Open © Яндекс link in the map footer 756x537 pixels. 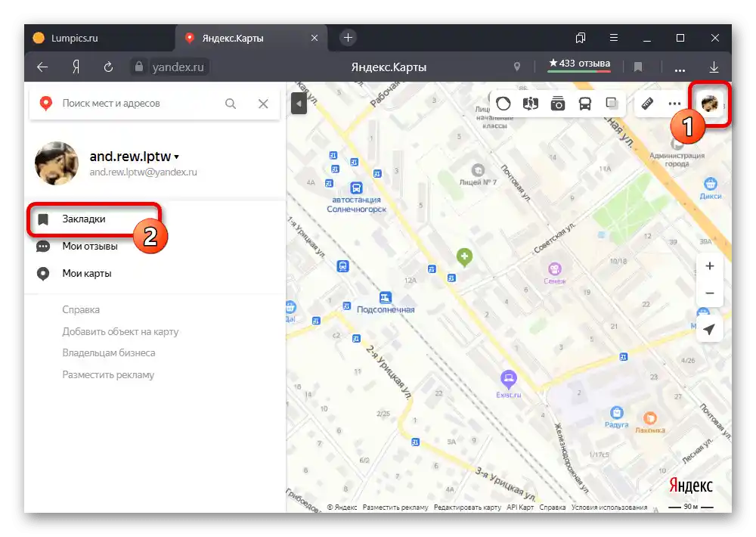(x=342, y=507)
